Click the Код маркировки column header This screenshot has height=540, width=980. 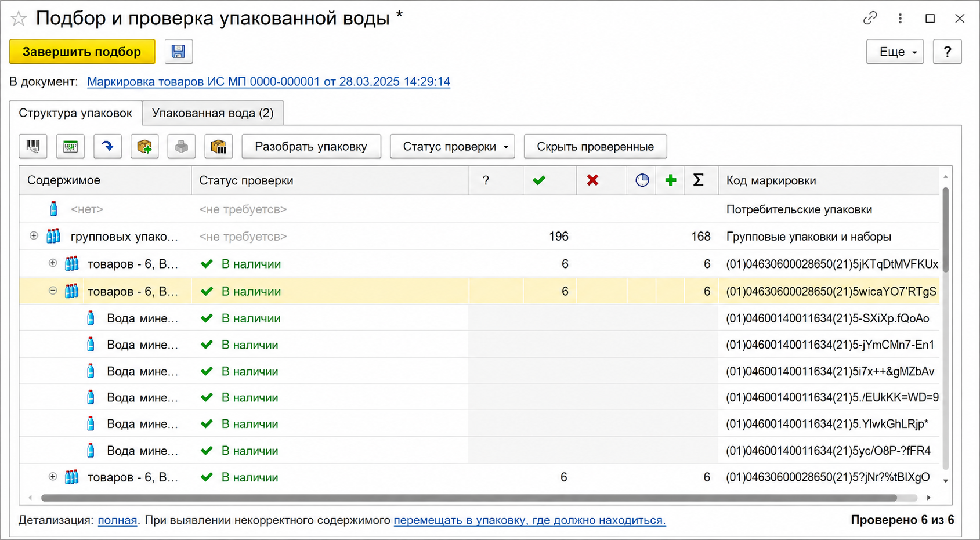829,180
